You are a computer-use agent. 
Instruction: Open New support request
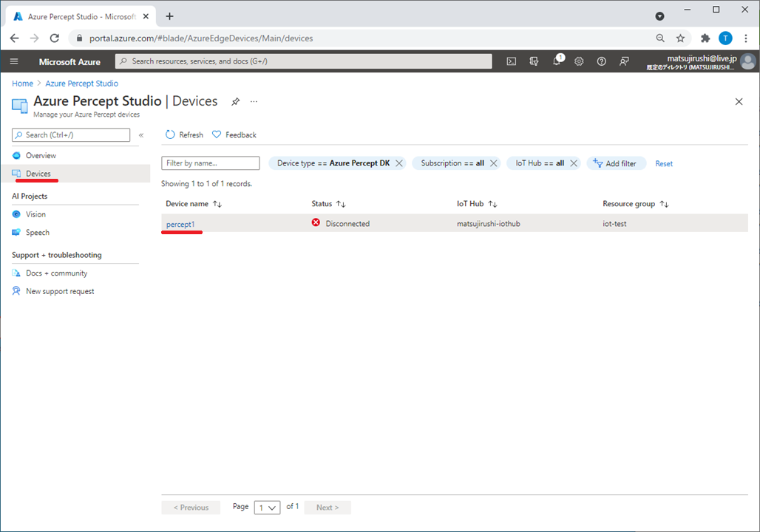tap(60, 291)
